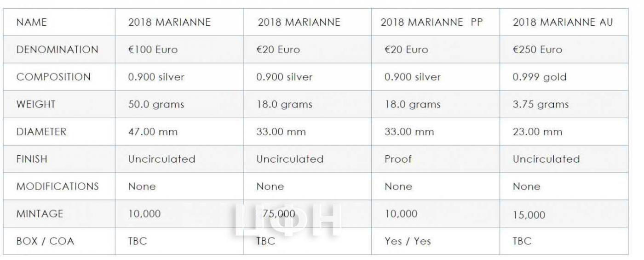The image size is (644, 260).
Task: Select the DENOMINATION row label
Action: click(x=59, y=50)
